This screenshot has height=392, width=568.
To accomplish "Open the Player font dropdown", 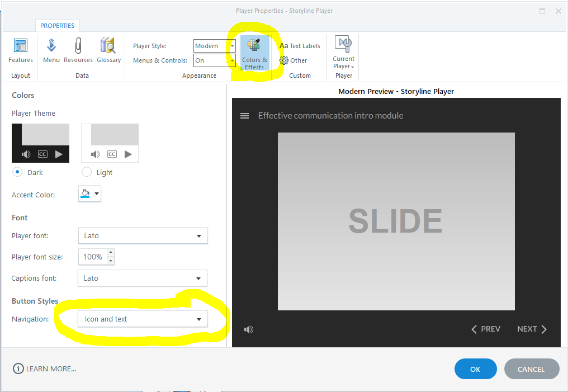I will (x=143, y=236).
